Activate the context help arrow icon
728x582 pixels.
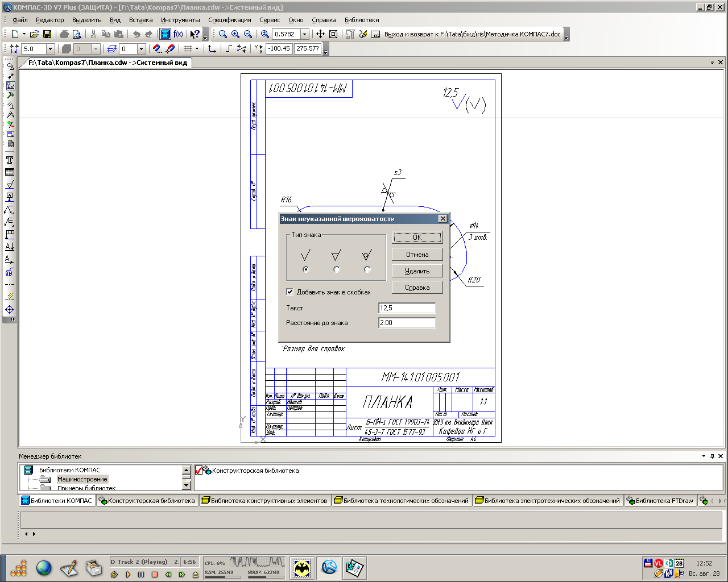click(195, 34)
